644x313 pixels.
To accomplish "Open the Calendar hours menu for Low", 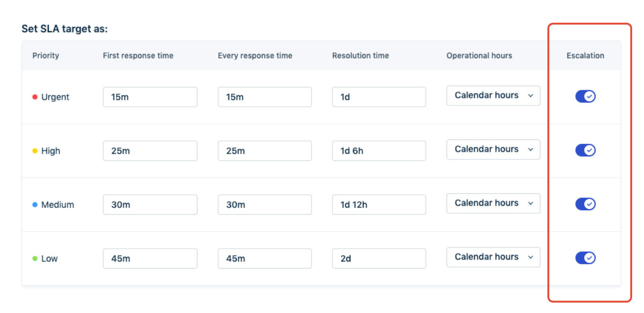I will (493, 257).
